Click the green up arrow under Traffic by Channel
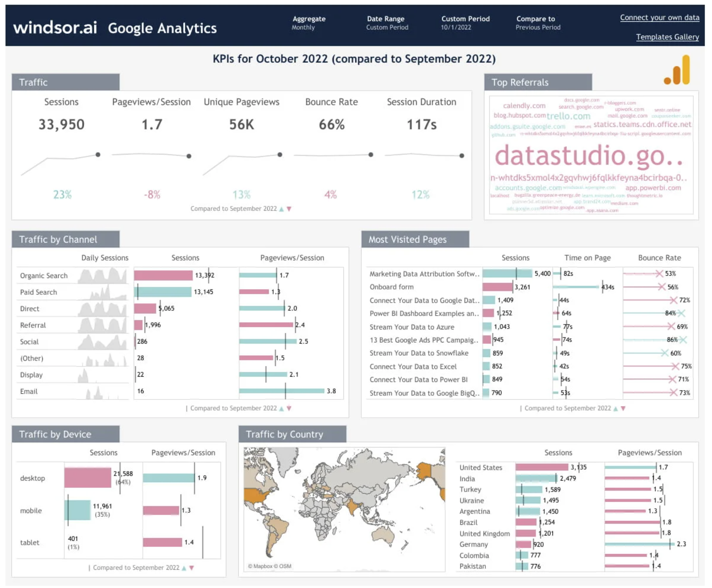This screenshot has width=712, height=588. [x=281, y=409]
